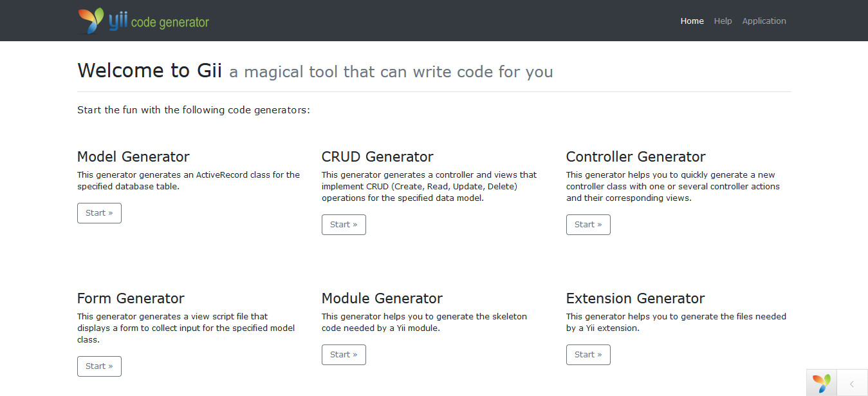Viewport: 868px width, 396px height.
Task: Start the Form Generator
Action: coord(99,366)
